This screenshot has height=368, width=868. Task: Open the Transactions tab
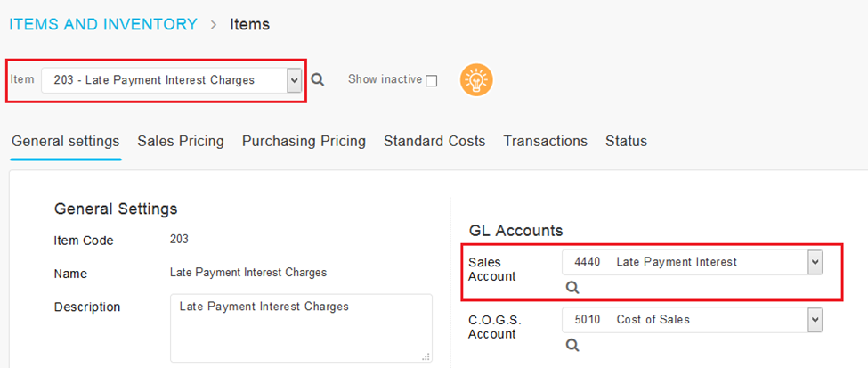point(545,142)
